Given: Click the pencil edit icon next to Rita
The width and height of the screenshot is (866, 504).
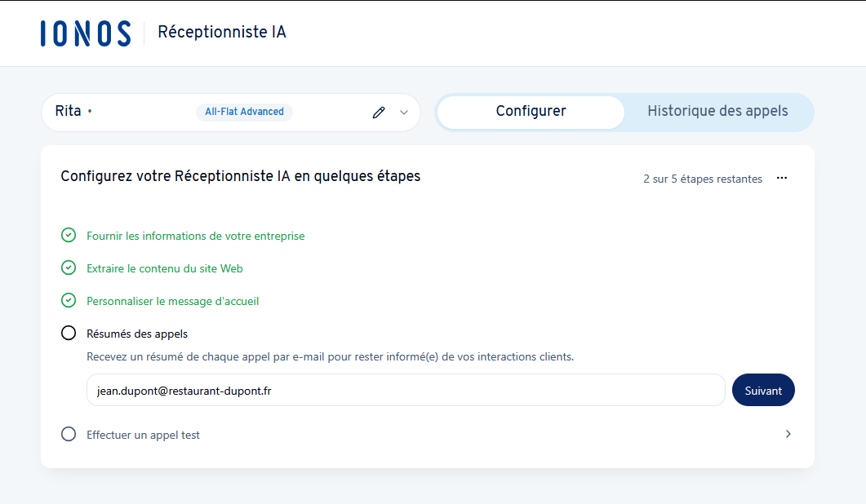Looking at the screenshot, I should pyautogui.click(x=378, y=113).
